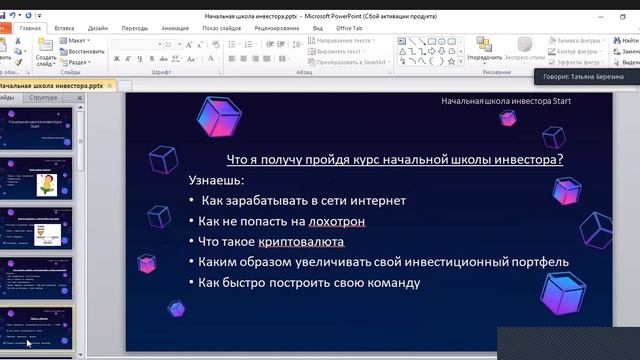Image resolution: width=640 pixels, height=360 pixels.
Task: Open the font name combo box arrow
Action: coord(160,44)
